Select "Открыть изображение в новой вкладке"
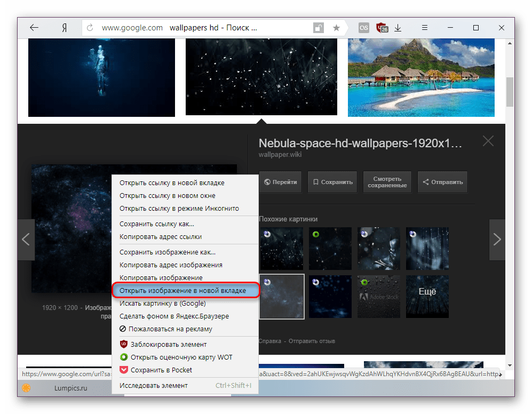The height and width of the screenshot is (414, 532). tap(182, 290)
